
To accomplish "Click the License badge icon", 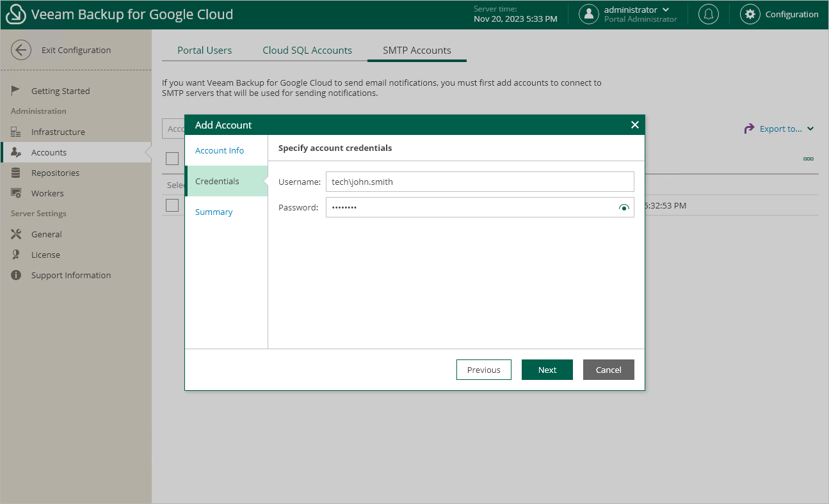I will click(16, 255).
